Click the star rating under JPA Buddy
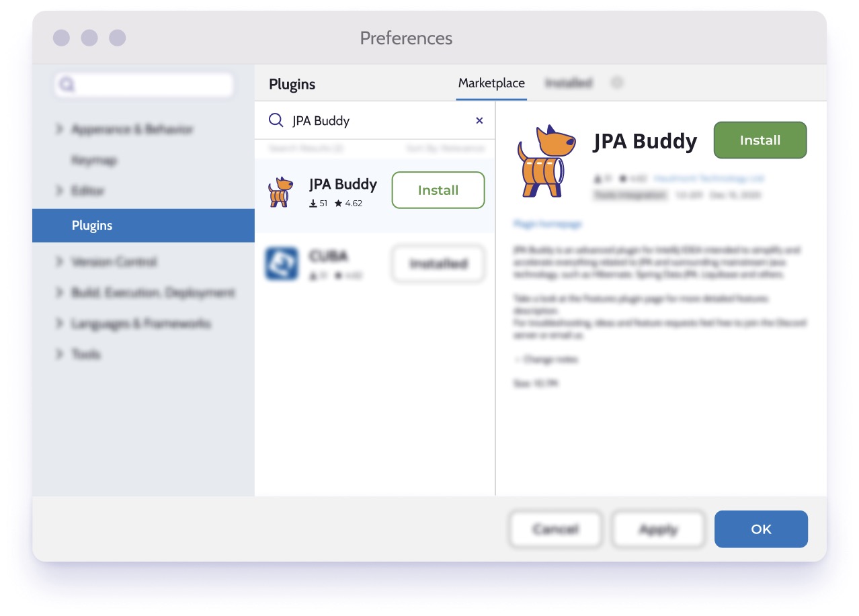Screen dimensions: 859x616 click(x=349, y=203)
